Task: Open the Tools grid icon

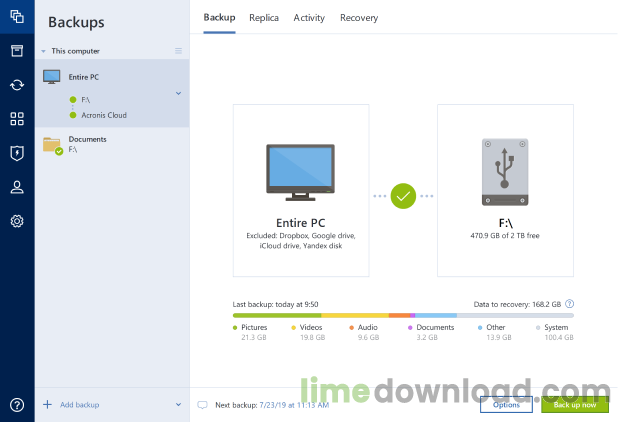Action: (x=17, y=119)
